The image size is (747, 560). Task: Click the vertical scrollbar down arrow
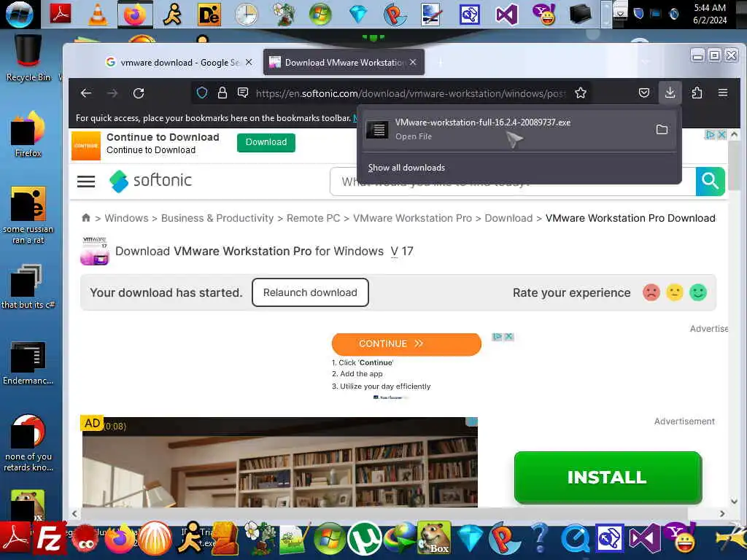(734, 501)
